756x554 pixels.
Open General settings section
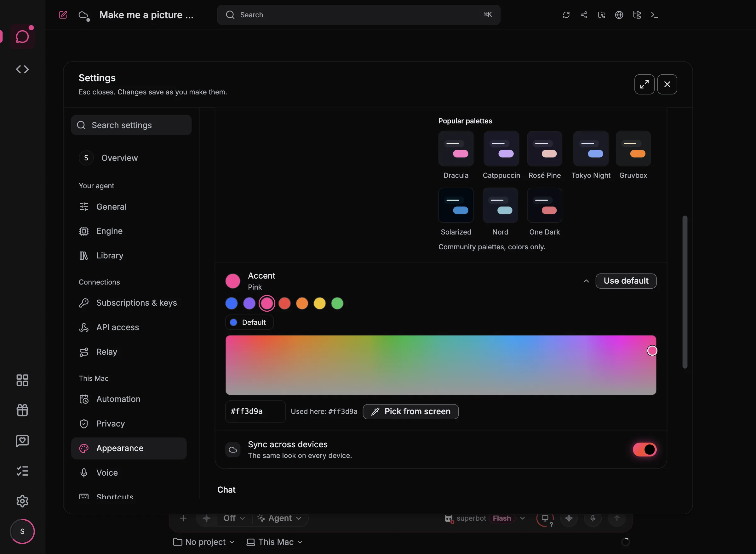tap(129, 206)
